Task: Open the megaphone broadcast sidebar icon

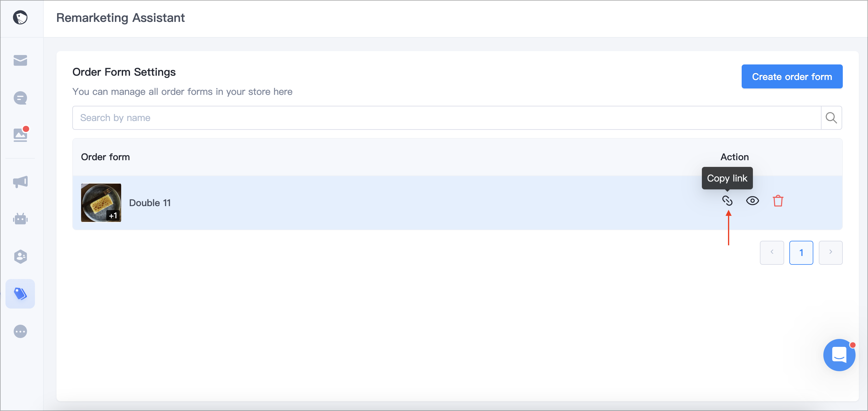Action: point(20,182)
